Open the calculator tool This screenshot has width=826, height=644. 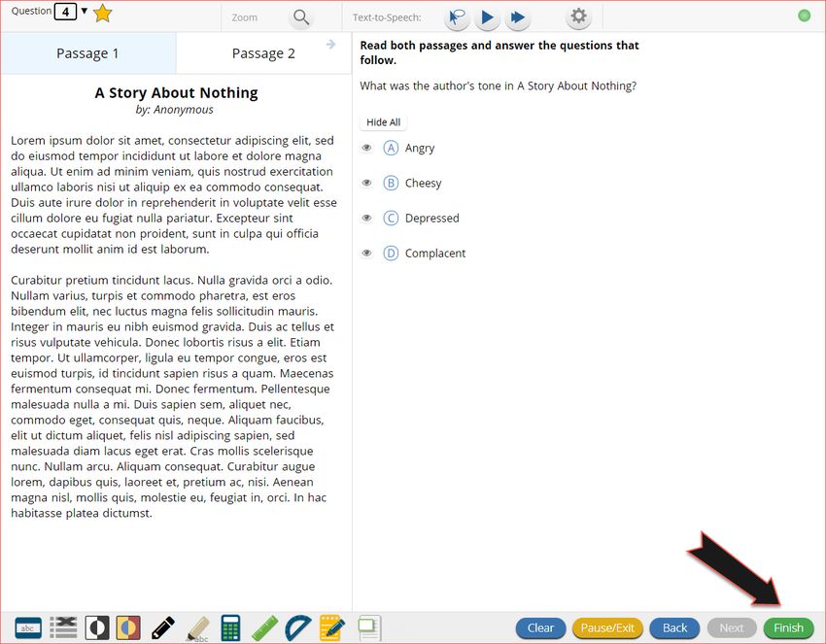(230, 627)
